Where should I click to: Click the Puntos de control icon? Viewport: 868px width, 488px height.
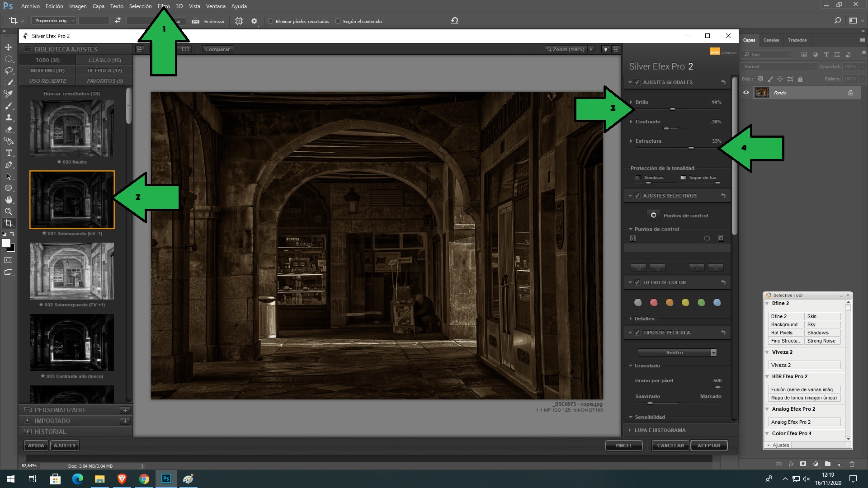click(654, 215)
